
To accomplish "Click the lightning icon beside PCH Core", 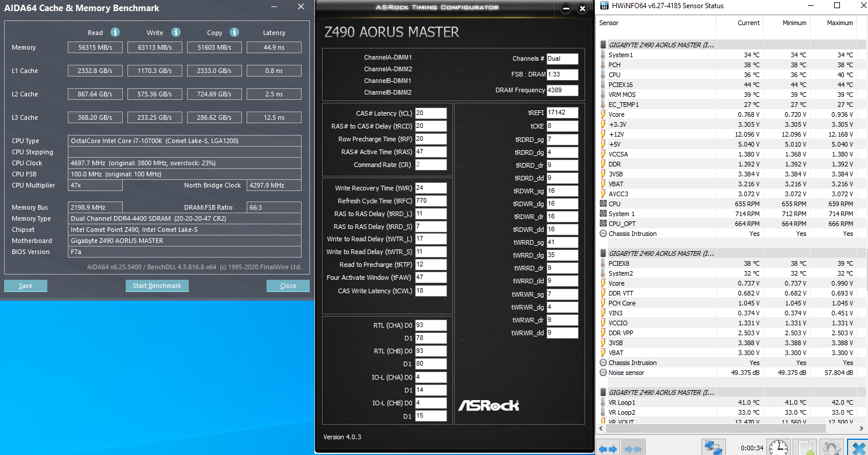I will [603, 303].
